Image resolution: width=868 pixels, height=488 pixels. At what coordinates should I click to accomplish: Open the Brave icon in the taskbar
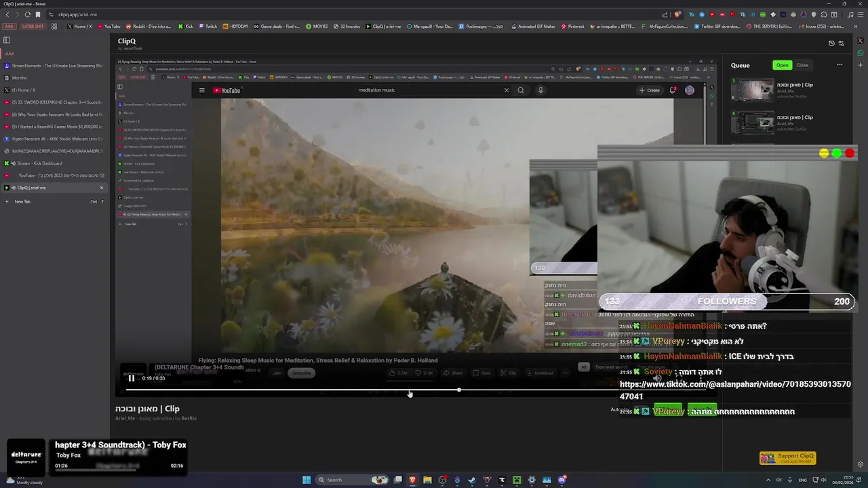[x=412, y=480]
